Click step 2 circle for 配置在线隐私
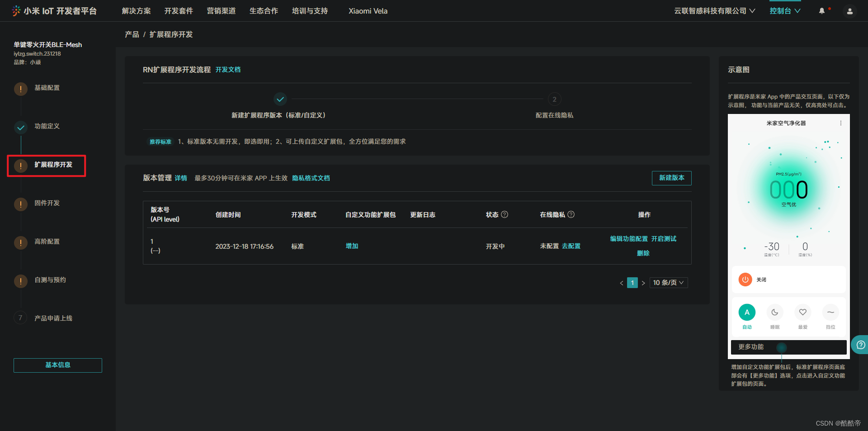 coord(555,99)
